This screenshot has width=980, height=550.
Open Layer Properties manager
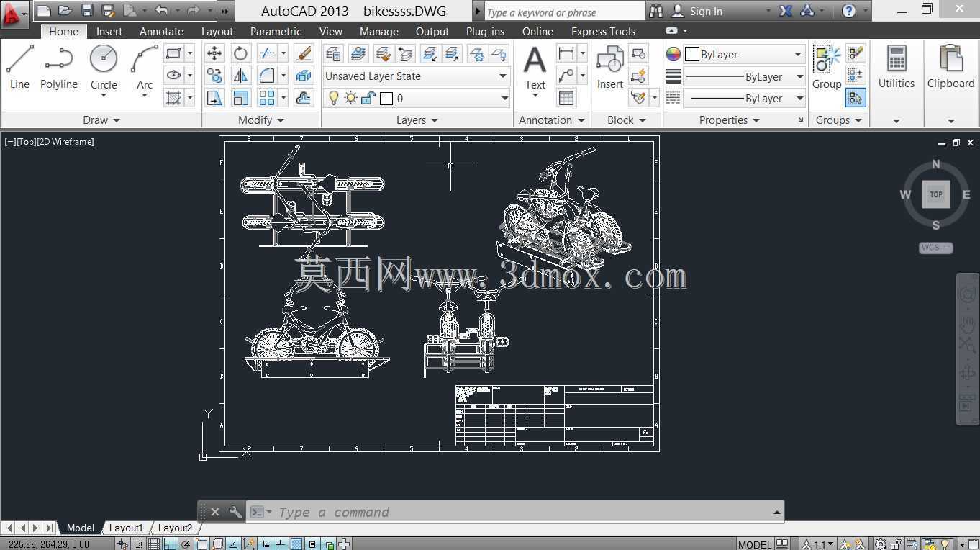(x=333, y=53)
